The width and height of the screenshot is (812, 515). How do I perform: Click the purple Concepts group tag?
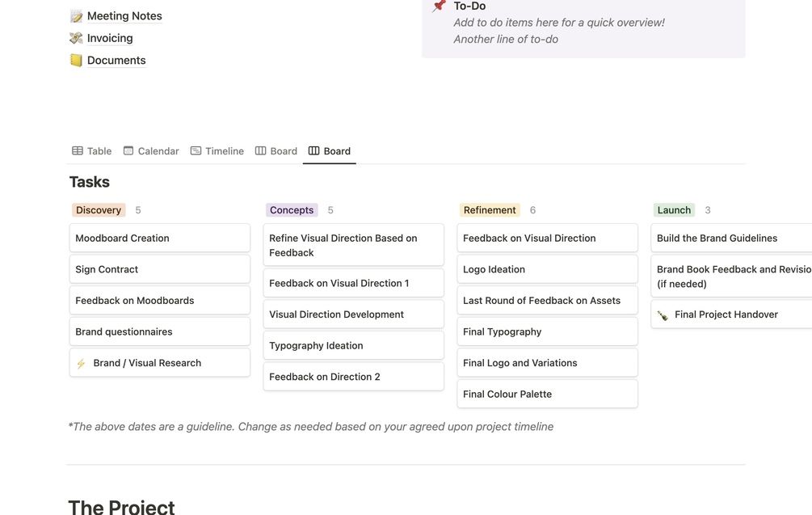pos(292,210)
